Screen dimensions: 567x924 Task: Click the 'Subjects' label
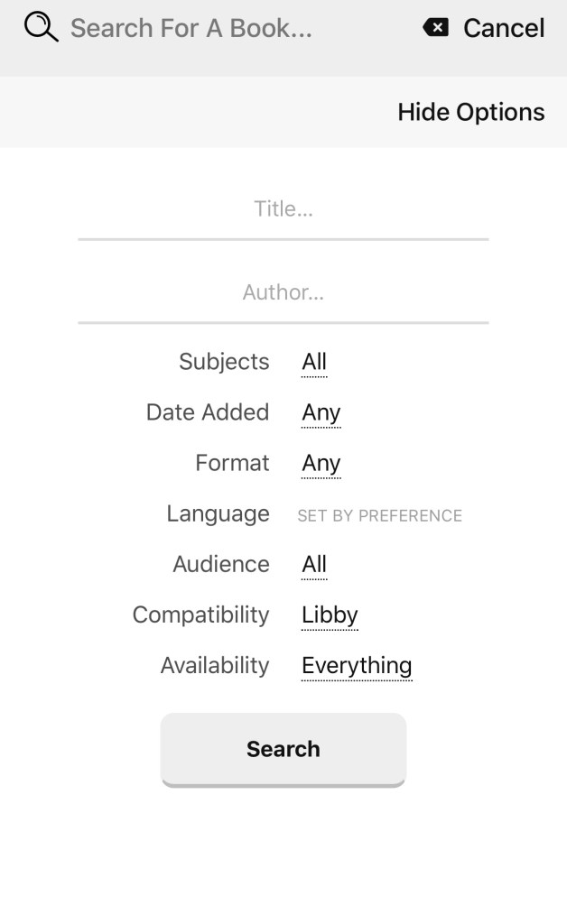pos(224,362)
